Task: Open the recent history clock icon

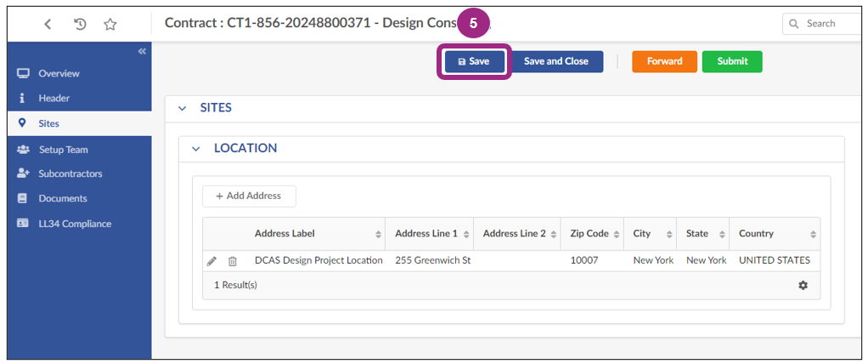Action: coord(80,24)
